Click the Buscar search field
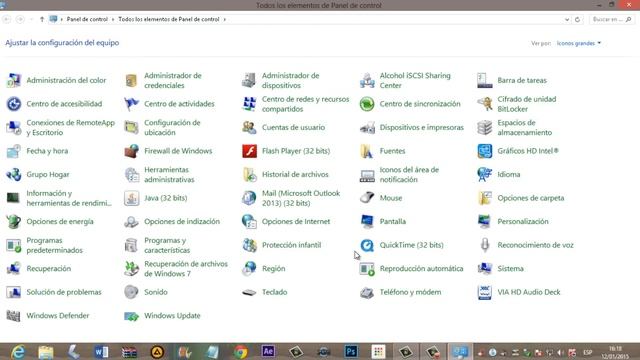The height and width of the screenshot is (360, 640). (x=612, y=19)
